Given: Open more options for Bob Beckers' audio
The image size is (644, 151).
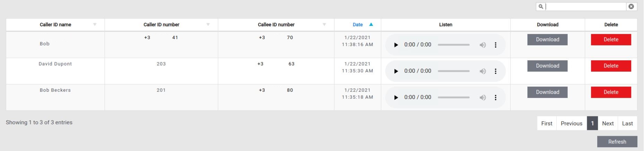Looking at the screenshot, I should pos(496,98).
